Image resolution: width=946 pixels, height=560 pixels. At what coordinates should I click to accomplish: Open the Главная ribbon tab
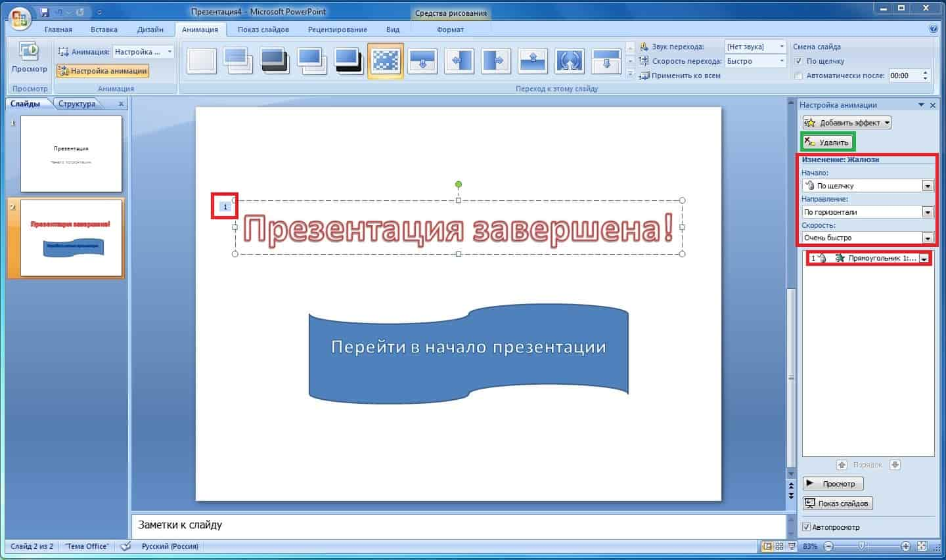pos(58,30)
